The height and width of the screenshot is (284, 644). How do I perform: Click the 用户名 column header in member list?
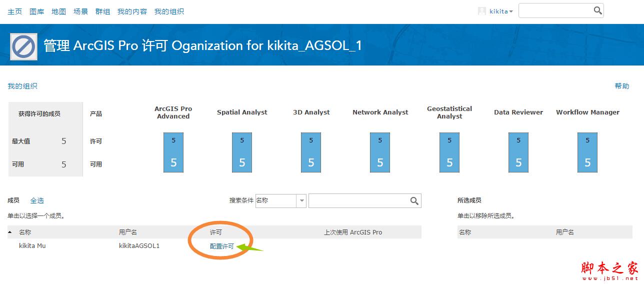pyautogui.click(x=128, y=232)
